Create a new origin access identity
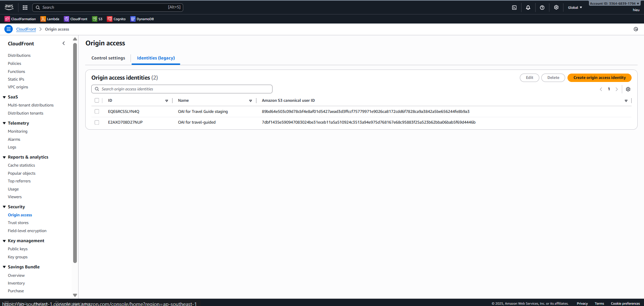Image resolution: width=644 pixels, height=306 pixels. [599, 78]
